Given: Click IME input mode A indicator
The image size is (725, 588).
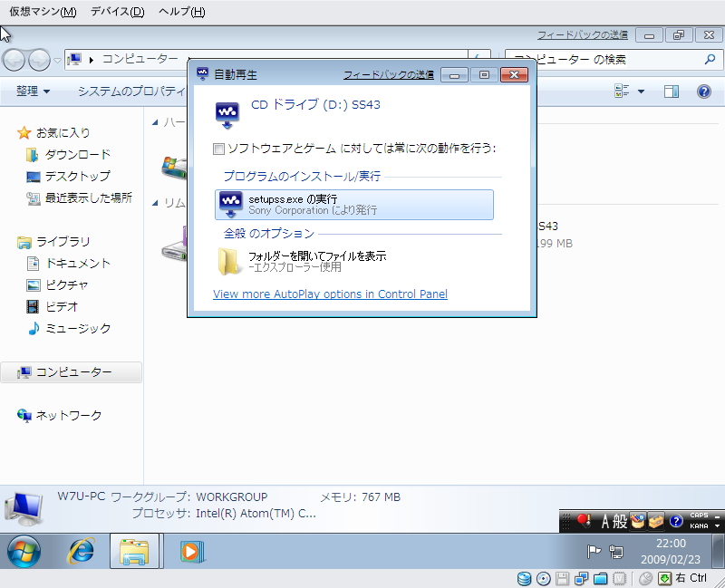Looking at the screenshot, I should point(604,522).
